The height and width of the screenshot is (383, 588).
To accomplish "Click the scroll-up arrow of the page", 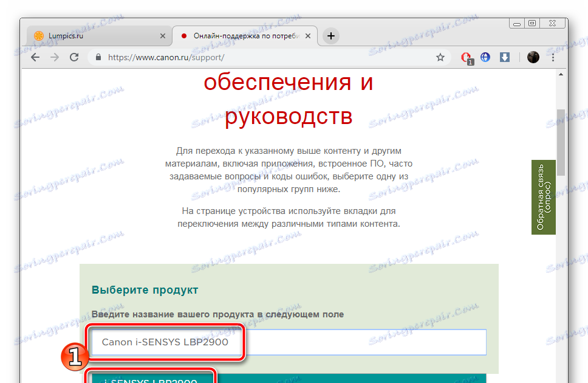I will coord(561,74).
